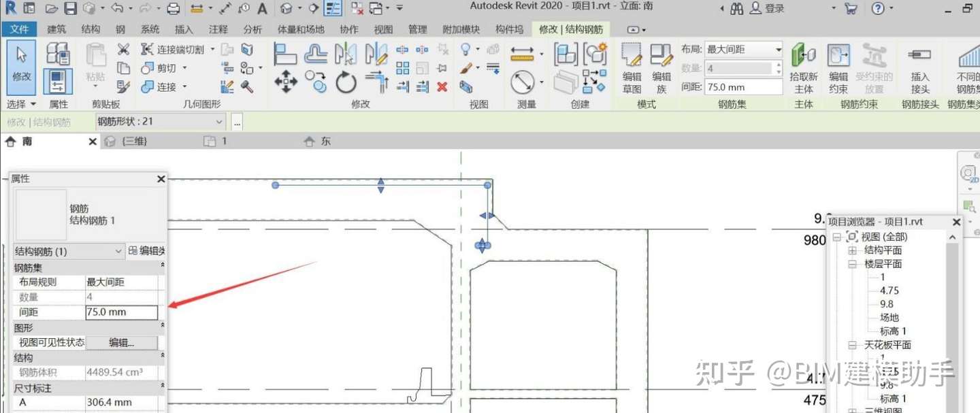Click 编辑类型 in Properties panel
The width and height of the screenshot is (980, 413).
[x=147, y=251]
